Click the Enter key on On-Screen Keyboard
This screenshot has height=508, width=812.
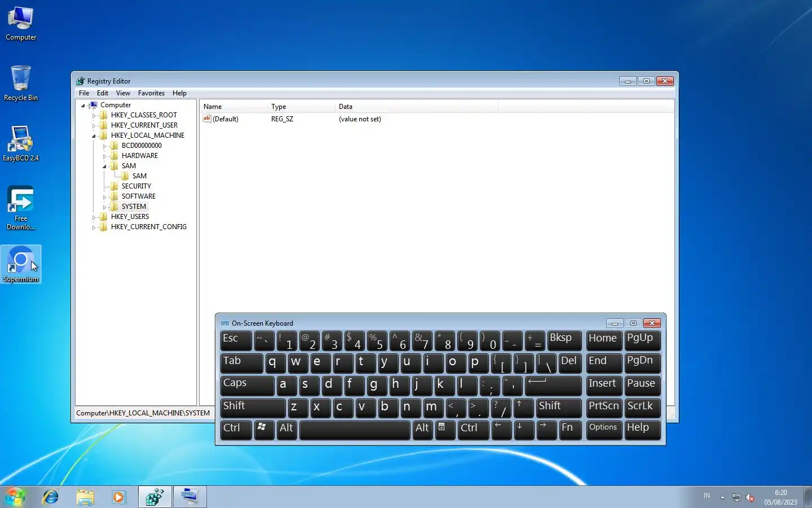click(553, 386)
